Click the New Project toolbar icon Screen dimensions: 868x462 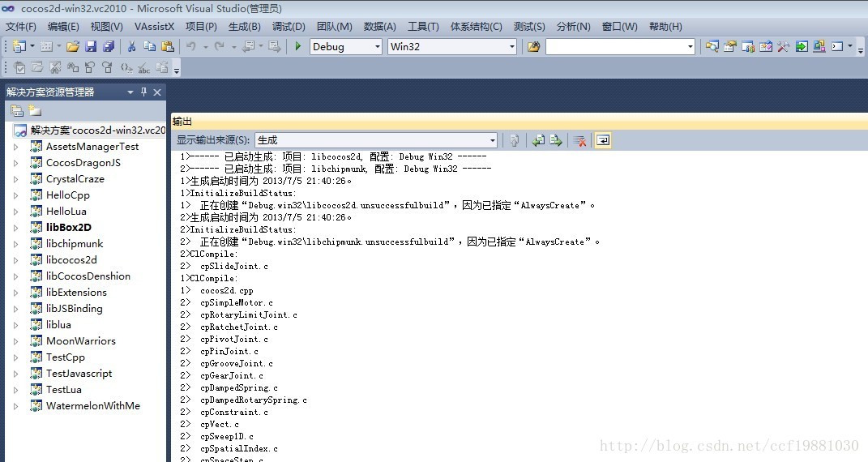click(x=19, y=46)
